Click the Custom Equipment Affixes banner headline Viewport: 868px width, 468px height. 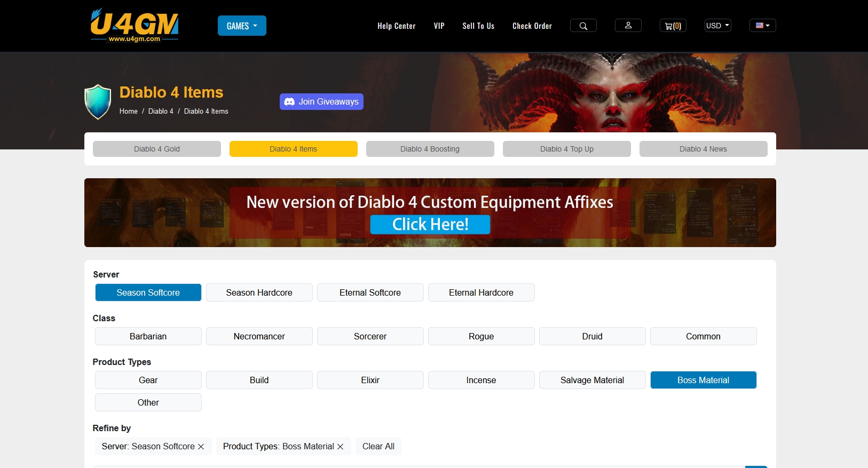430,202
